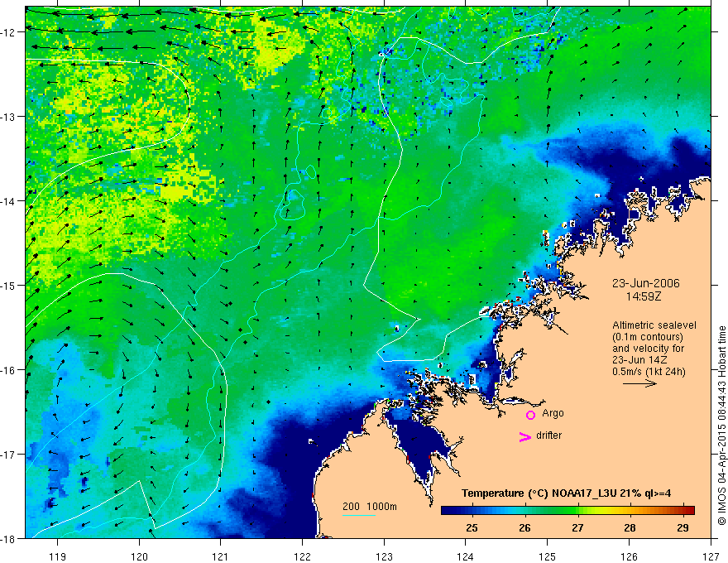Click the 'Argo' legend label
This screenshot has width=728, height=563.
[553, 413]
